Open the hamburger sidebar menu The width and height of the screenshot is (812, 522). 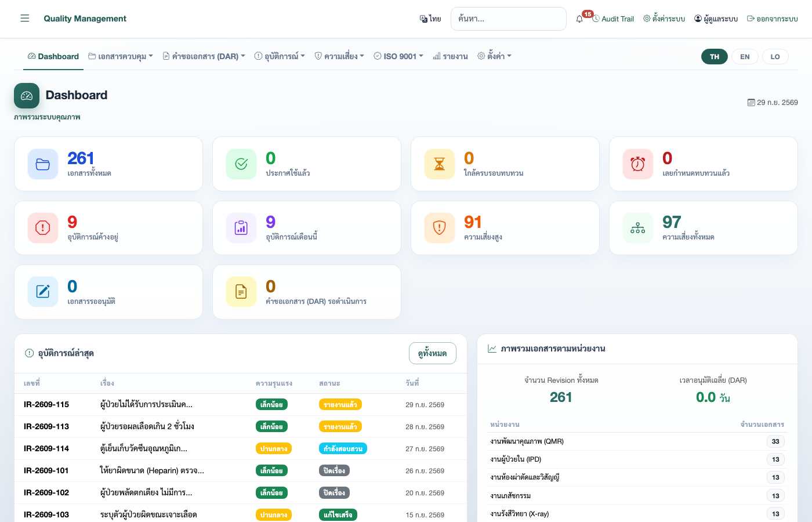(x=25, y=19)
